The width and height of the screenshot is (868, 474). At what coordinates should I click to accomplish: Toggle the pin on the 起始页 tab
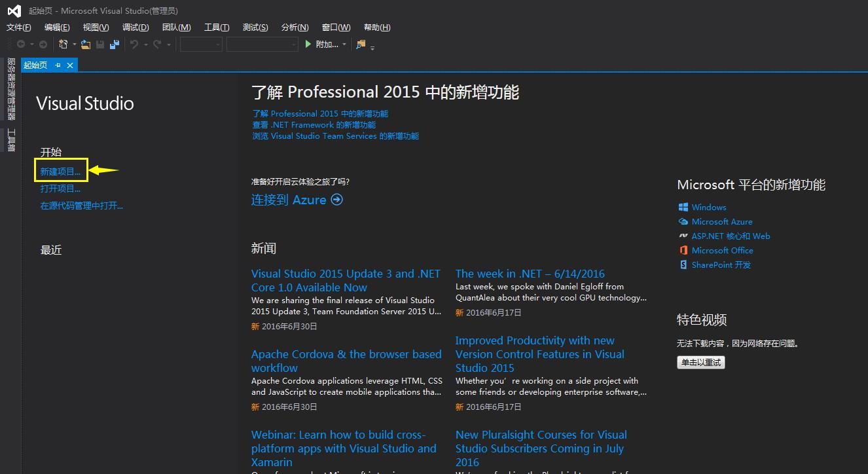(58, 65)
